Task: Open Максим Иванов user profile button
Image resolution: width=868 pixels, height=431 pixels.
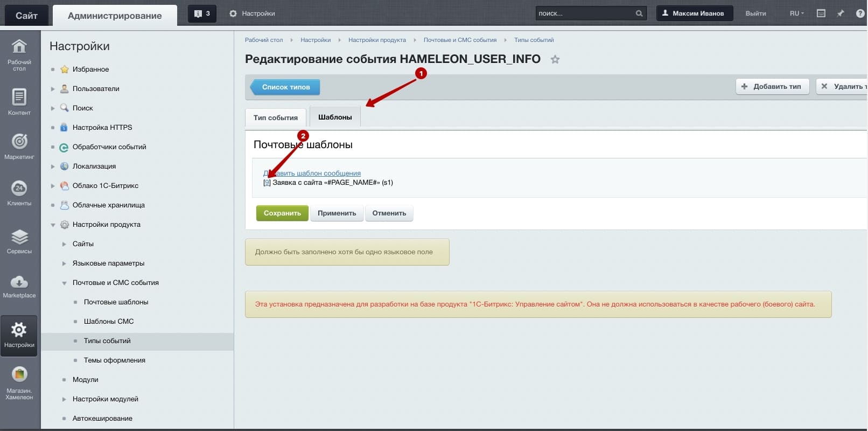Action: pyautogui.click(x=694, y=13)
